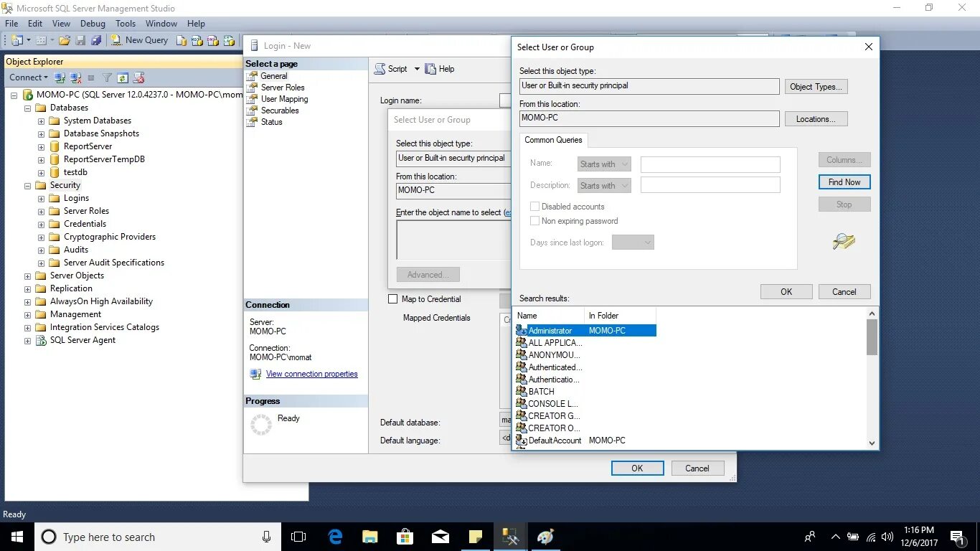
Task: Select the DefaultAccount row in results
Action: pyautogui.click(x=585, y=441)
